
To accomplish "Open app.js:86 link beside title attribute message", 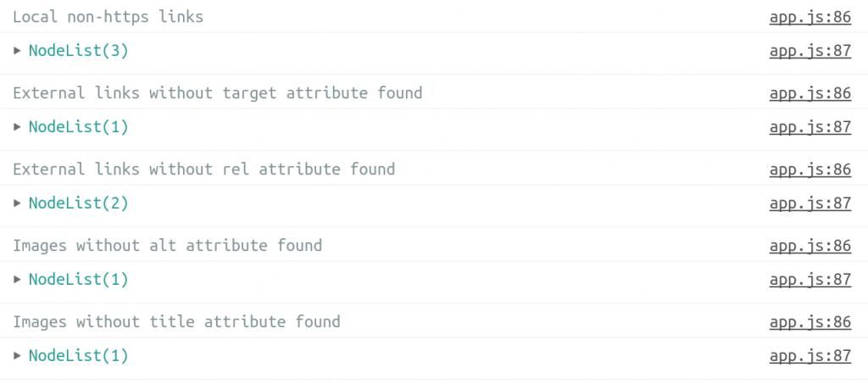I will [810, 321].
